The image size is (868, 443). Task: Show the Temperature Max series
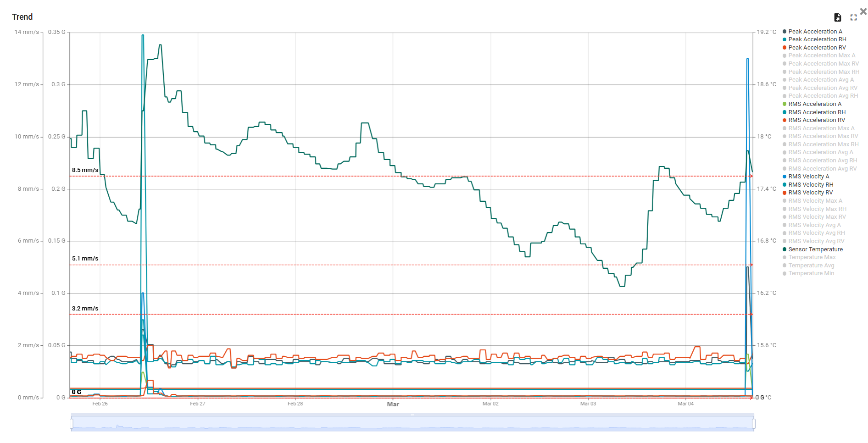[x=812, y=257]
